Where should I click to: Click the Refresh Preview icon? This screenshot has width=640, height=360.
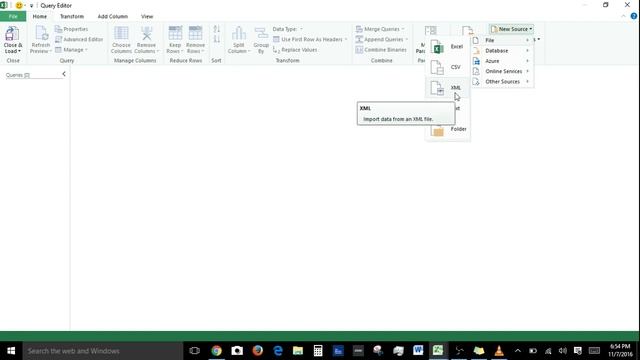tap(41, 33)
